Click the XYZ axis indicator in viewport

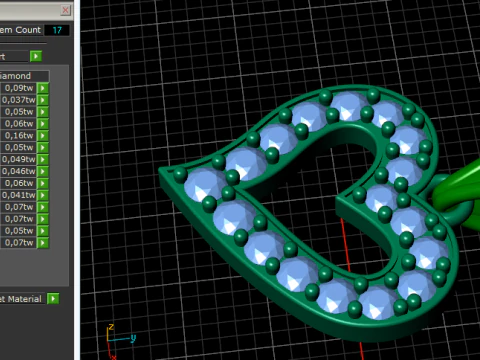121,341
